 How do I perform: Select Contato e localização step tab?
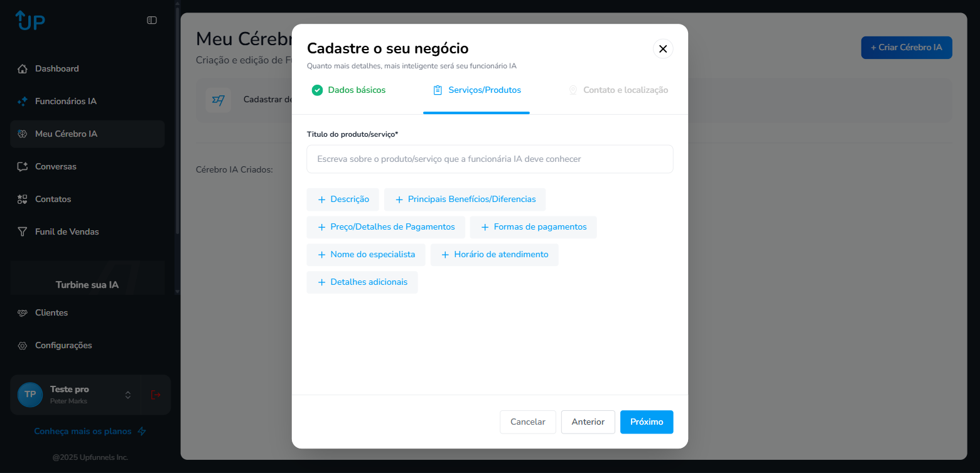tap(618, 90)
